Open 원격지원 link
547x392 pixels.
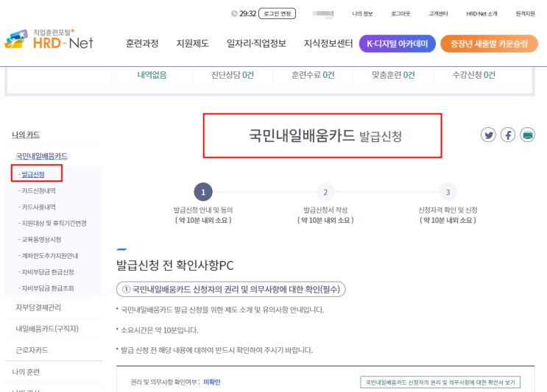(x=525, y=13)
